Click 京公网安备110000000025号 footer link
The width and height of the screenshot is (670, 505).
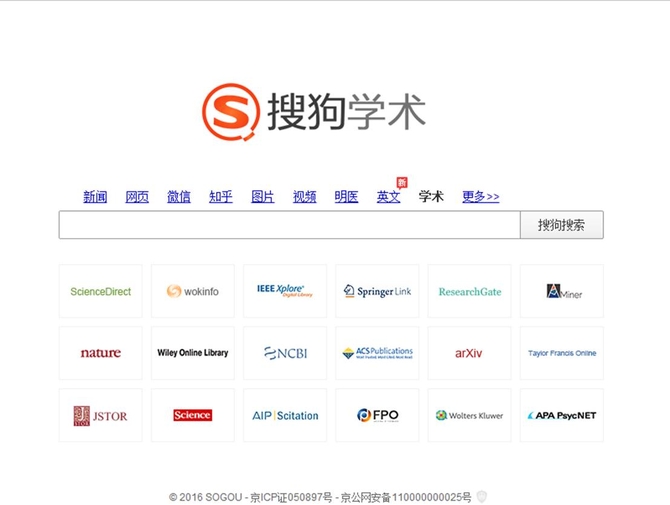point(406,497)
